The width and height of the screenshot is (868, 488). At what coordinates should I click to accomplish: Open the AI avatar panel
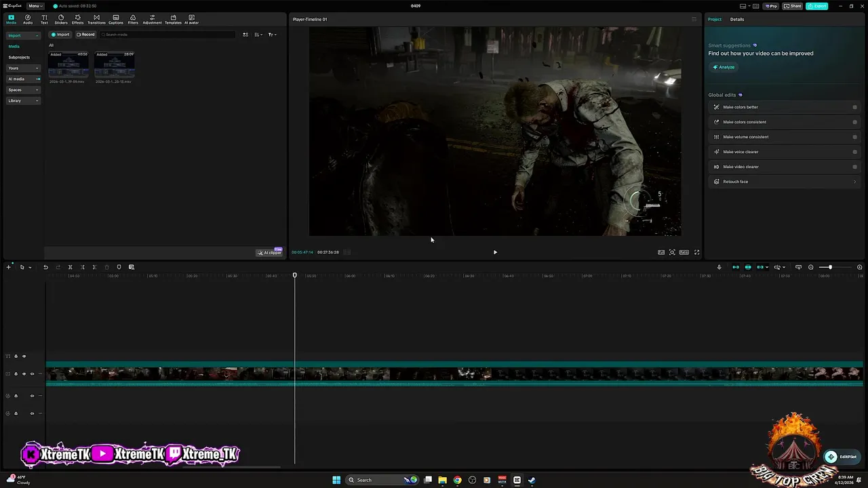pyautogui.click(x=191, y=19)
